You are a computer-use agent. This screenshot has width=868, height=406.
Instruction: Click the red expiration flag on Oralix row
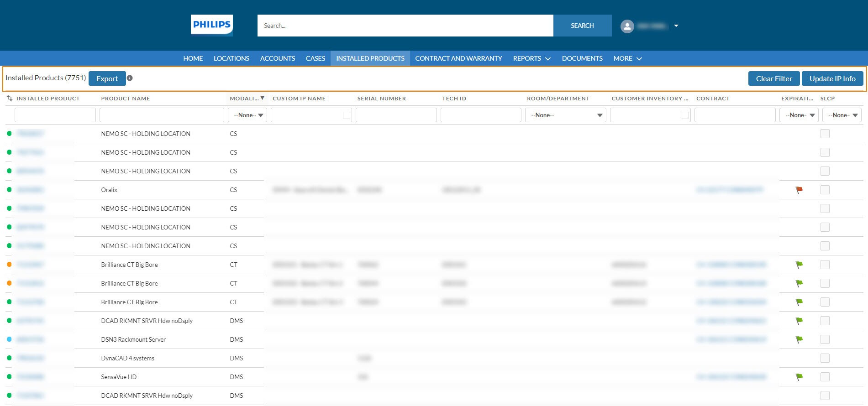click(x=799, y=190)
